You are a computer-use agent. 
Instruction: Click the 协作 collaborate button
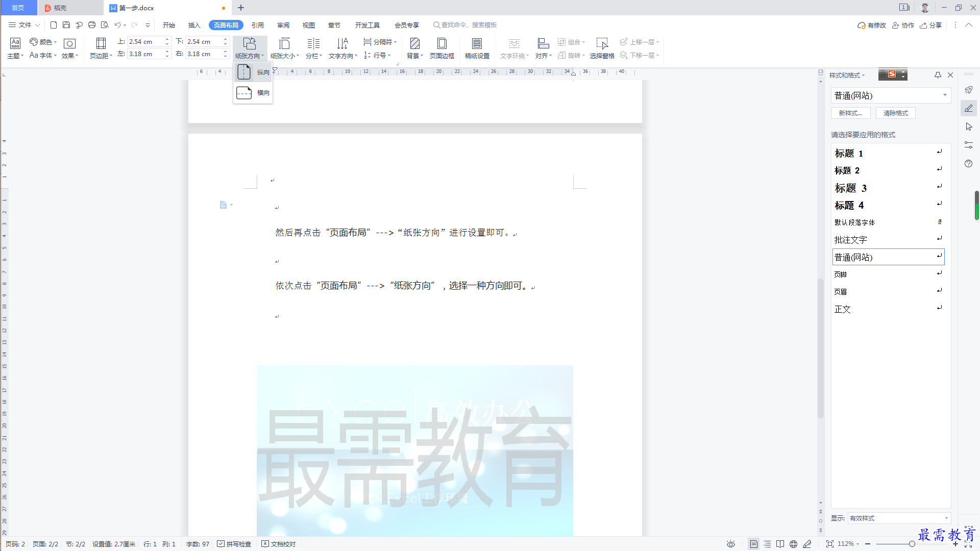903,25
